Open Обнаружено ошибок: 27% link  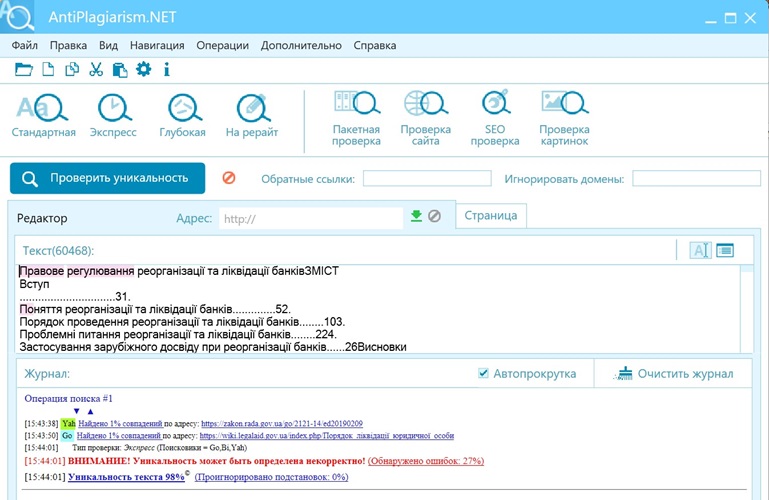[426, 461]
